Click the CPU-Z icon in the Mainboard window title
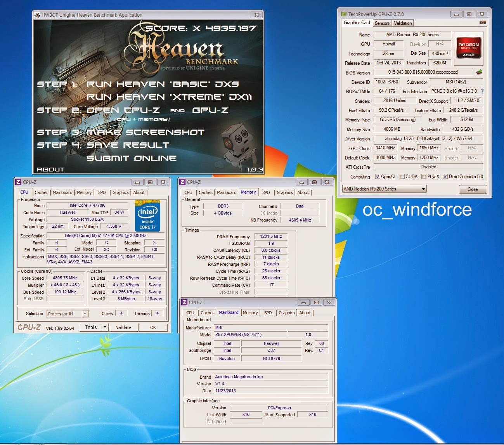 tap(184, 302)
